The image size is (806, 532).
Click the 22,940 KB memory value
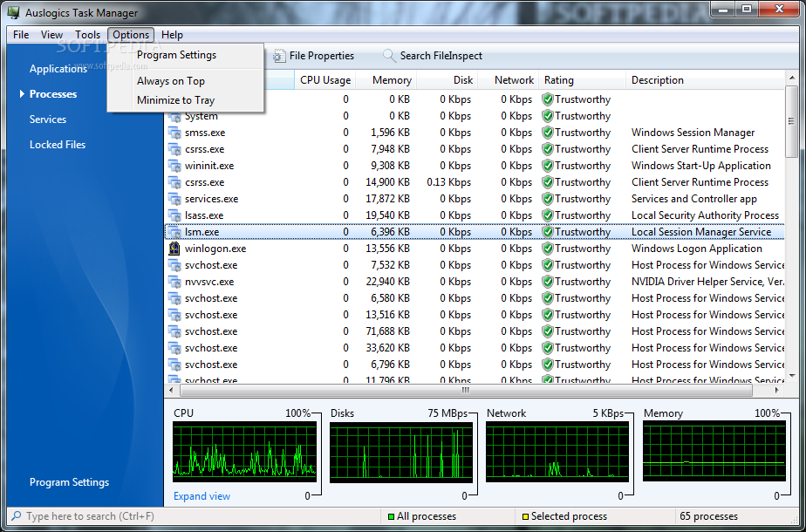[x=387, y=282]
